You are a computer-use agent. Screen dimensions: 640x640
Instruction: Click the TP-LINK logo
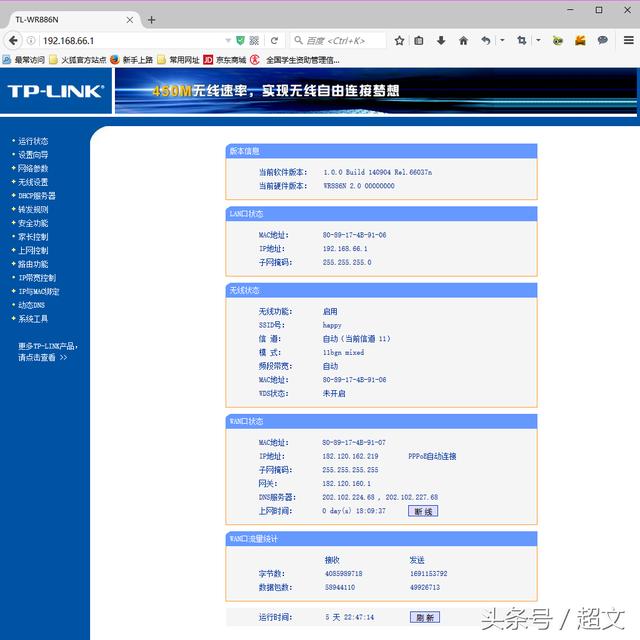click(x=56, y=91)
